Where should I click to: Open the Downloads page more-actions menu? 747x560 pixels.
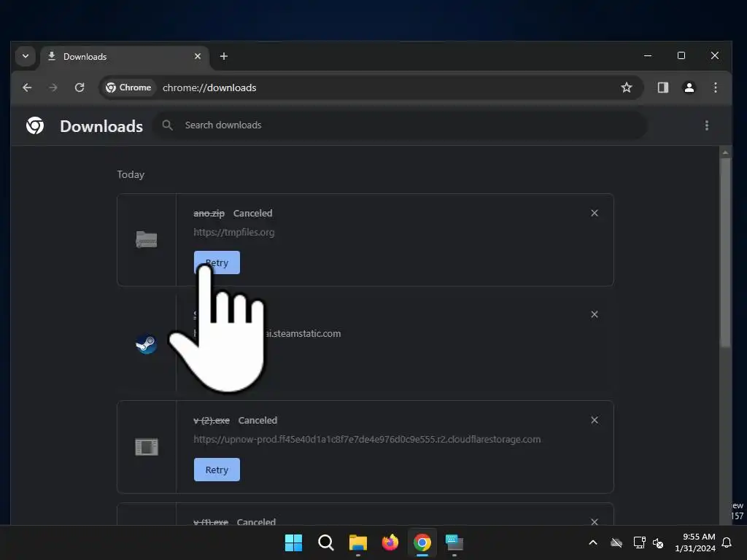tap(706, 125)
